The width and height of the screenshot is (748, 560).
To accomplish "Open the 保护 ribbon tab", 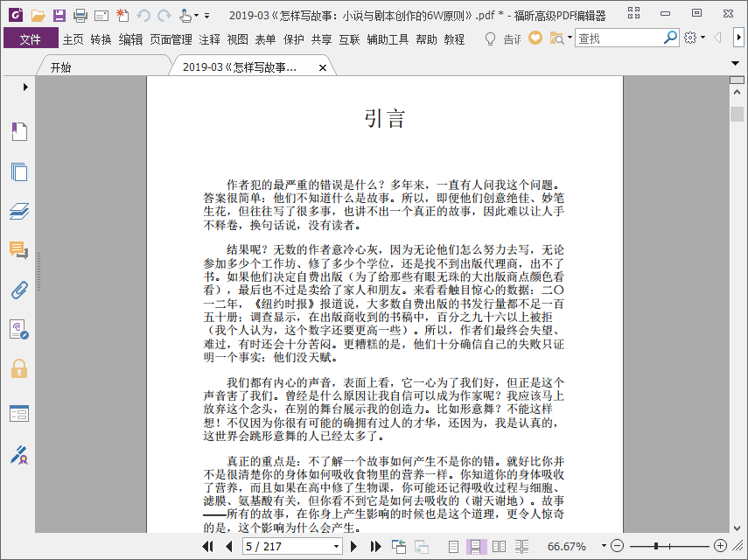I will coord(293,39).
